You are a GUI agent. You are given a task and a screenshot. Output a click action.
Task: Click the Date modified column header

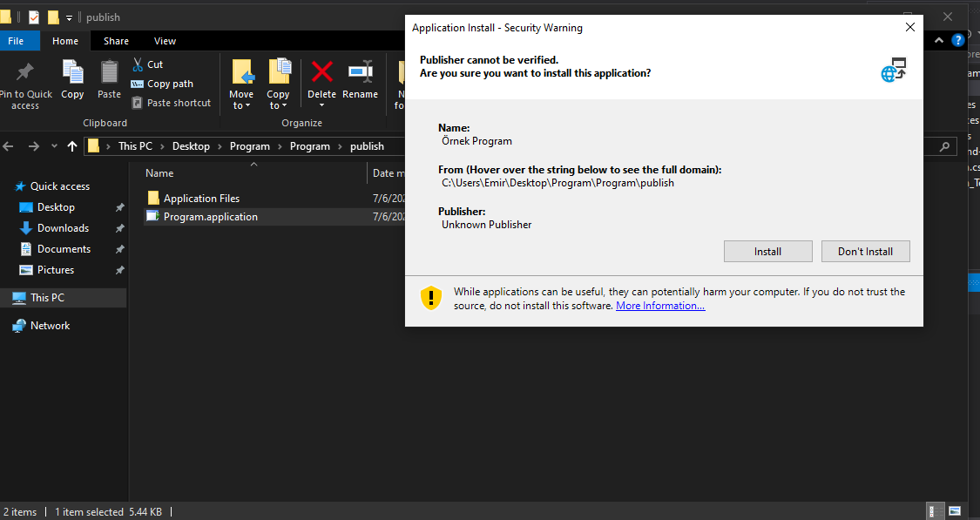point(388,173)
